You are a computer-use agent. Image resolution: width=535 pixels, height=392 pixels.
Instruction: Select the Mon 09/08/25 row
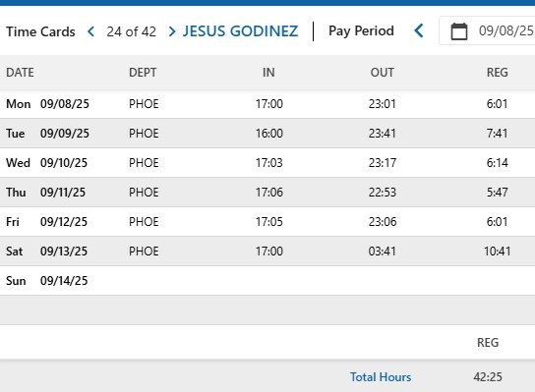click(267, 104)
